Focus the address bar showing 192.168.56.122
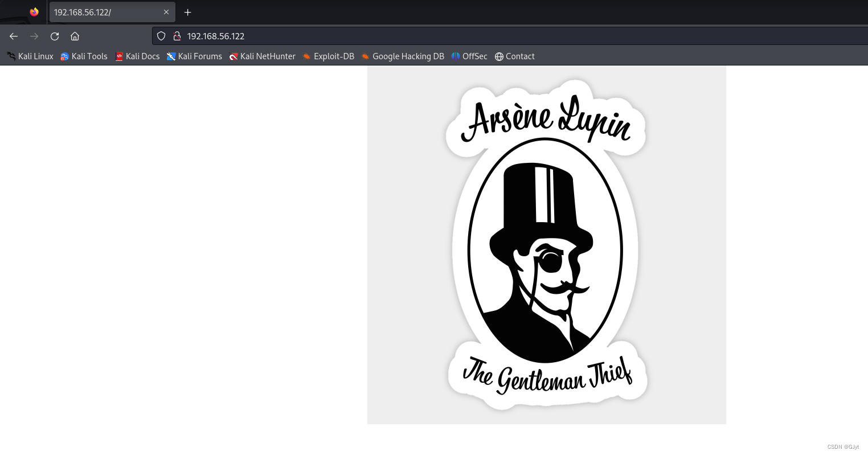Screen dimensions: 868x455 coord(510,36)
